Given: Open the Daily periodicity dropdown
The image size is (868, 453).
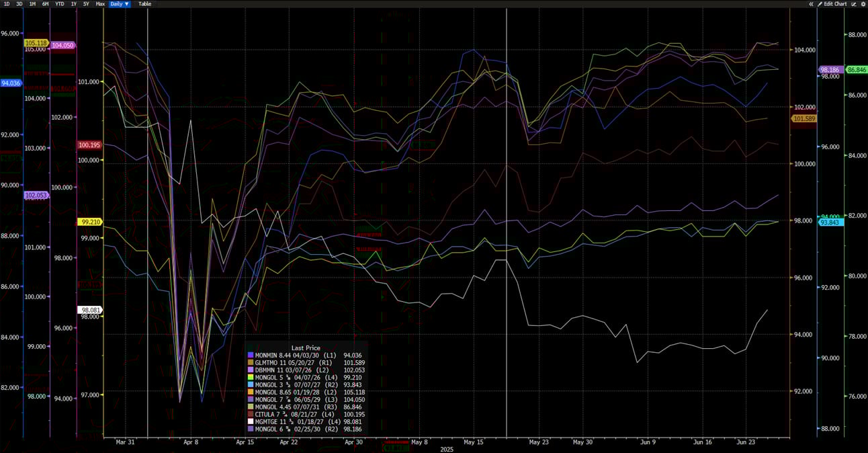Looking at the screenshot, I should (120, 4).
